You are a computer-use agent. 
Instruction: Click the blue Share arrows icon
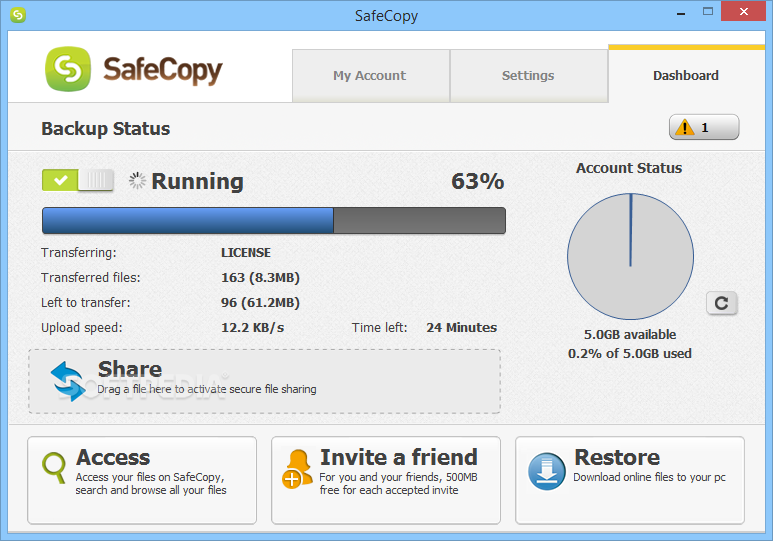tap(68, 381)
